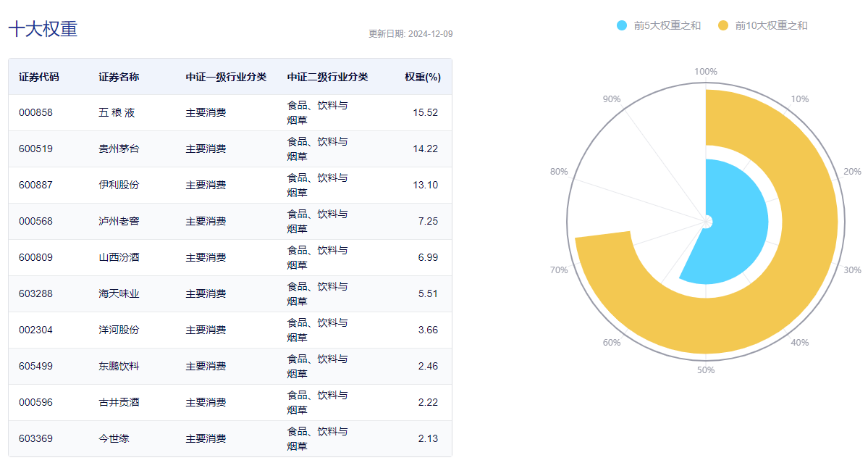Select stock code 605499
This screenshot has height=463, width=868.
click(x=36, y=366)
